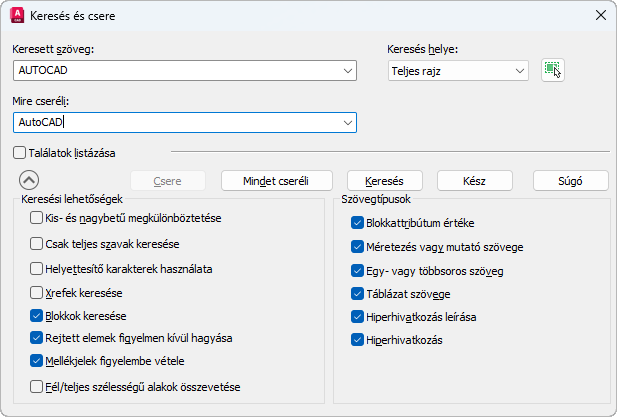This screenshot has height=417, width=617.
Task: Toggle Kis- és nagybetű megkülönböztetése option
Action: (x=37, y=218)
